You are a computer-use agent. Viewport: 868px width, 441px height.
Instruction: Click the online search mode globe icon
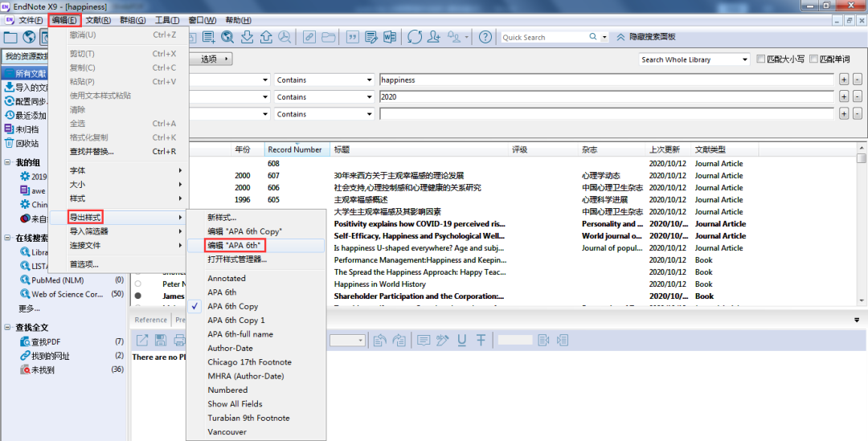coord(30,37)
